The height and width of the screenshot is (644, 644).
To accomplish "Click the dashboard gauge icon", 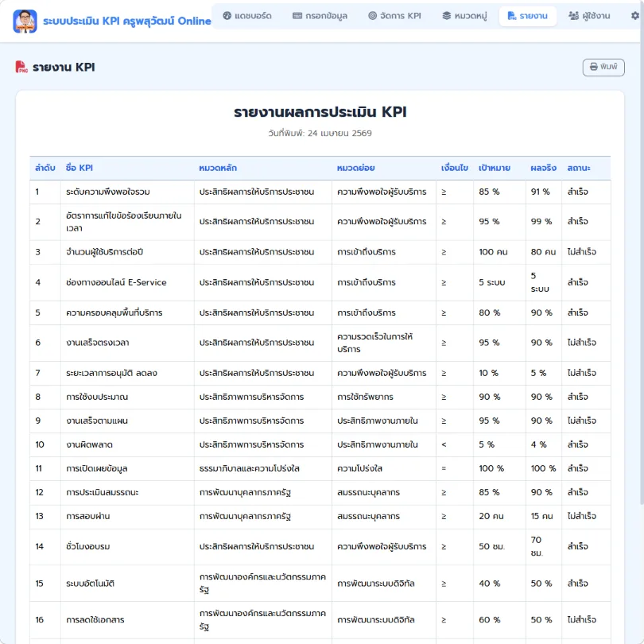I will click(x=227, y=16).
